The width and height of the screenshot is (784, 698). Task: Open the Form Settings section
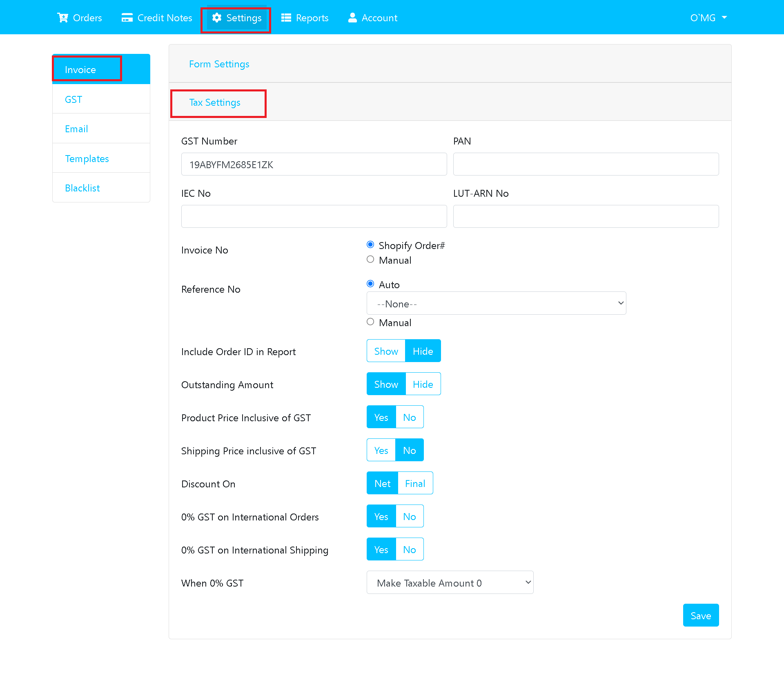pyautogui.click(x=219, y=64)
